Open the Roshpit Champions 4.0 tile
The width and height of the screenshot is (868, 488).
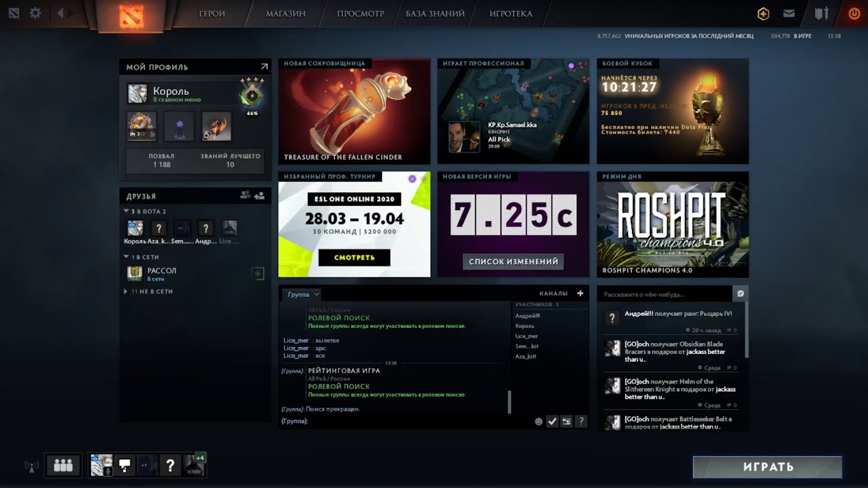click(x=673, y=224)
